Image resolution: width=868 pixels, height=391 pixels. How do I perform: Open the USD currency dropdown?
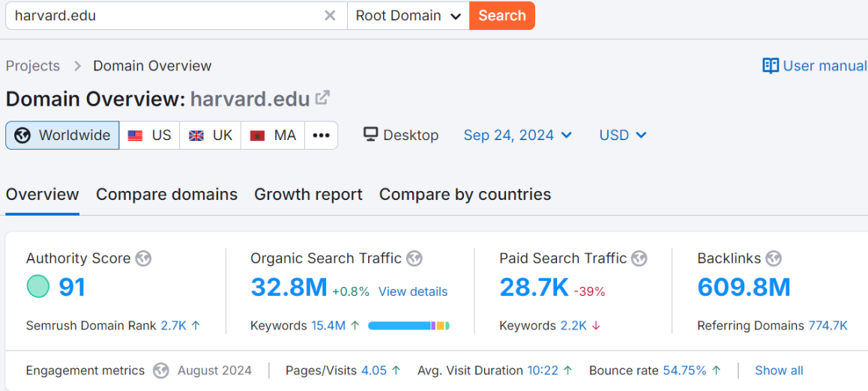click(x=623, y=135)
